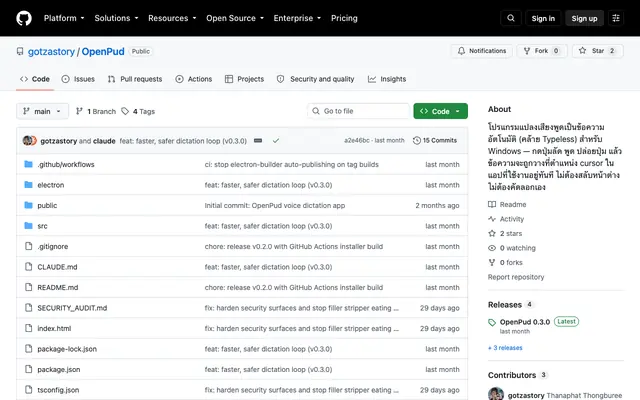Star the OpenPud repository

click(x=598, y=51)
